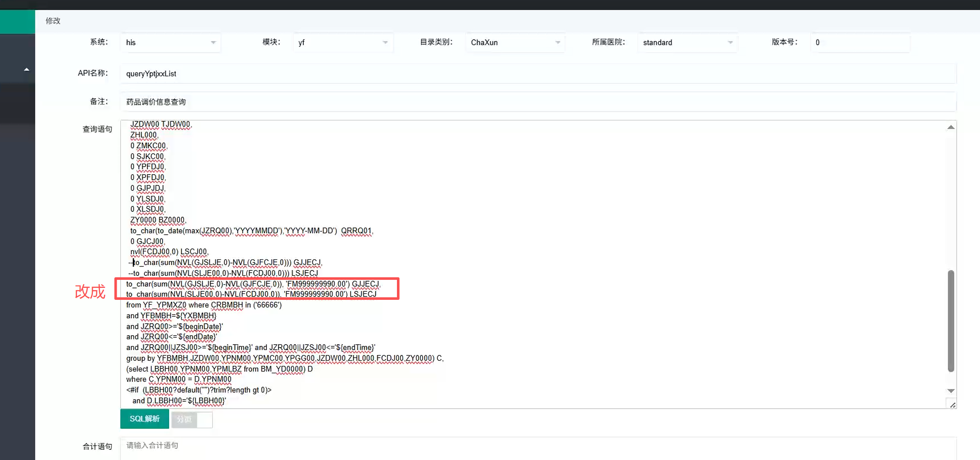Click the SQL解析 button
This screenshot has height=460, width=980.
click(x=144, y=419)
